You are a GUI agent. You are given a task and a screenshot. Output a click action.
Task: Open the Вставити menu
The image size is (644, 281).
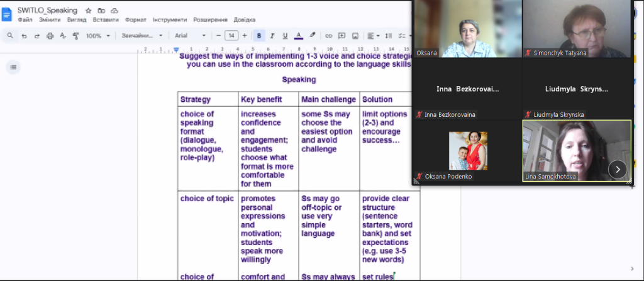105,20
